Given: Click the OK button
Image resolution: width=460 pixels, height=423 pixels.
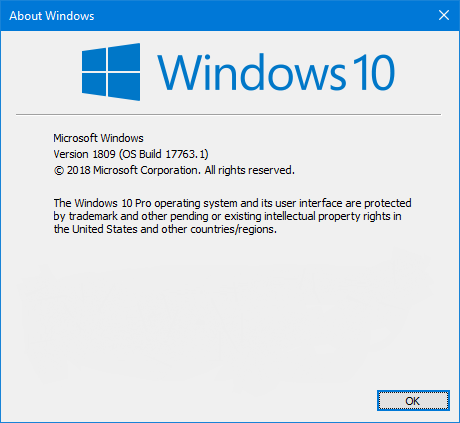Looking at the screenshot, I should point(413,400).
